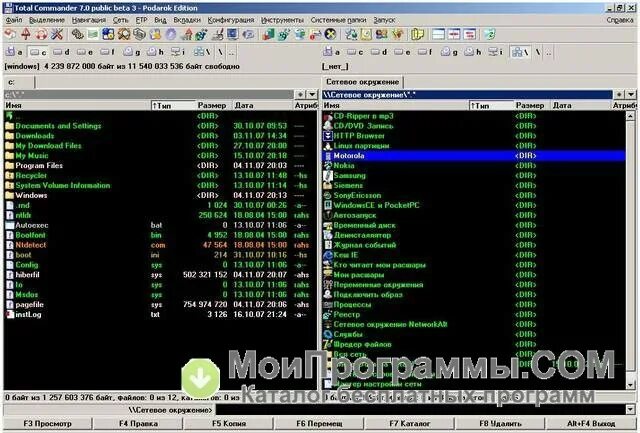The width and height of the screenshot is (640, 433).
Task: Select Motorola entry in right panel
Action: (474, 155)
